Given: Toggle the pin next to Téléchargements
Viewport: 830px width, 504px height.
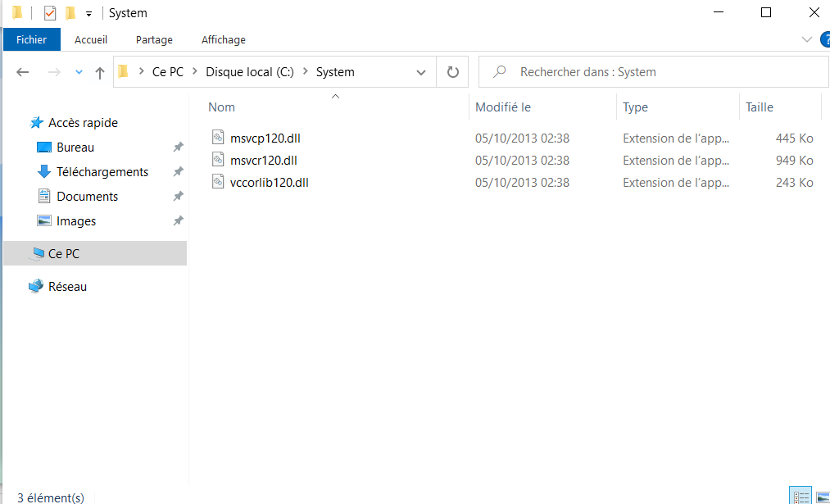Looking at the screenshot, I should [x=178, y=172].
